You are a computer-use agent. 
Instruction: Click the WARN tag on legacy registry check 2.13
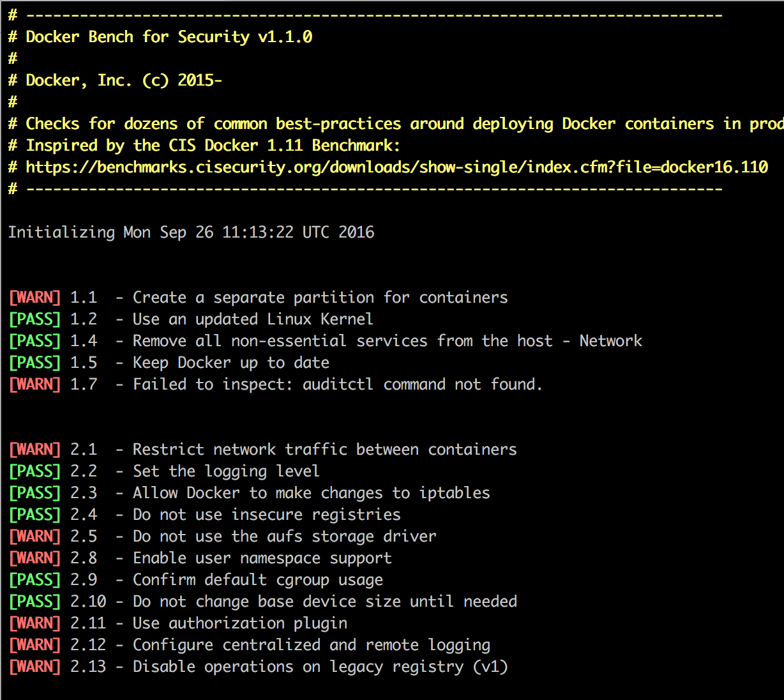(34, 666)
